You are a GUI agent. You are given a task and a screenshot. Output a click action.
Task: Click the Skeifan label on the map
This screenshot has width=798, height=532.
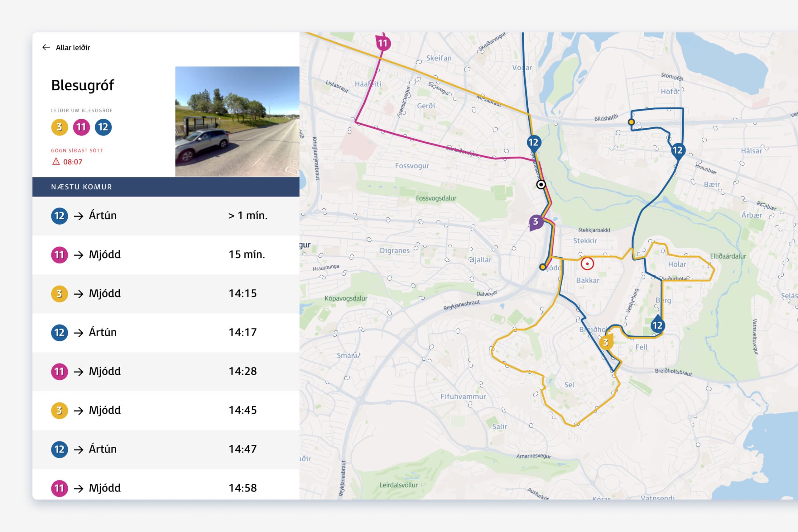(x=439, y=58)
